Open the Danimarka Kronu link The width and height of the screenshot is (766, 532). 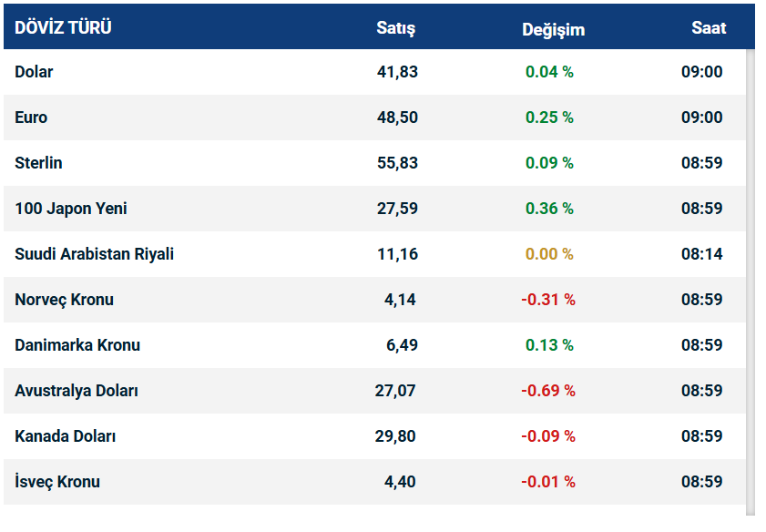[77, 345]
